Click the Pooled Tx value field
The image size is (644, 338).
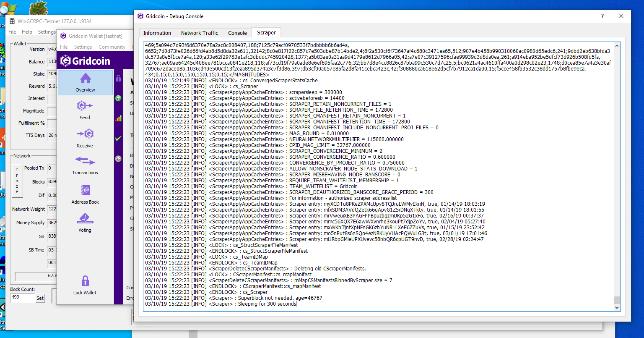pyautogui.click(x=52, y=168)
